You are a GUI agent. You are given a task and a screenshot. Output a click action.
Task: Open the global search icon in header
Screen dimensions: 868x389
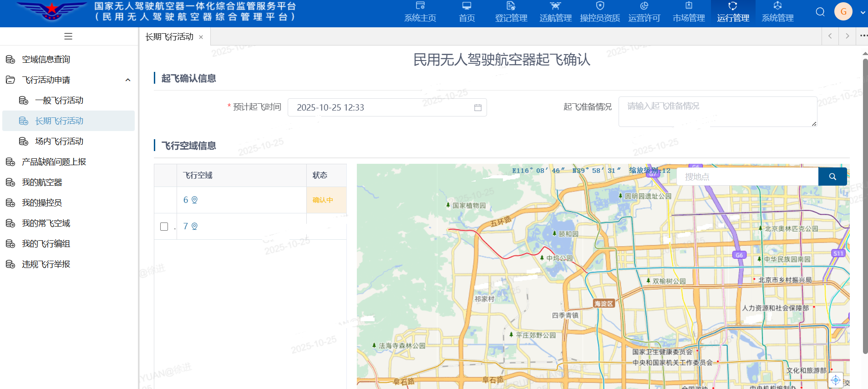820,12
